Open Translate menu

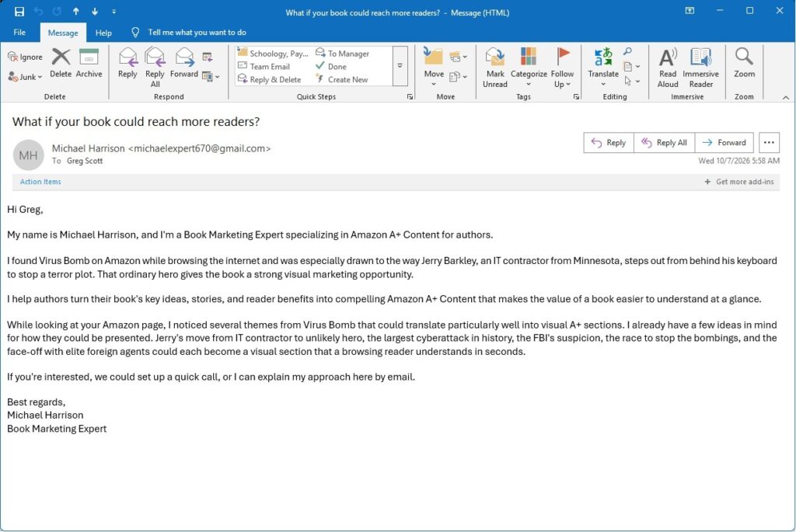tap(603, 67)
